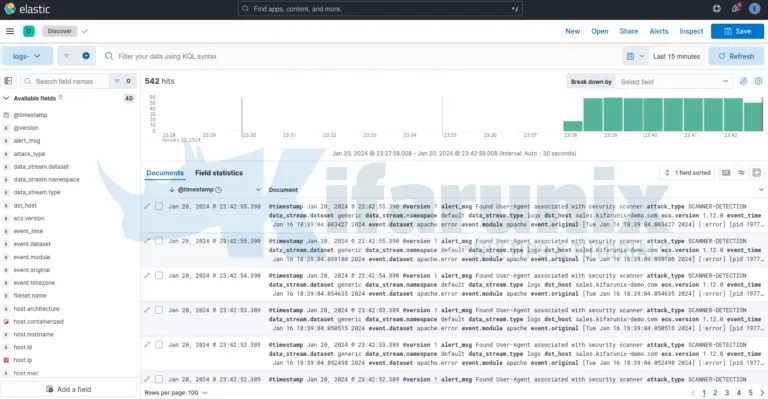Go to previous results page arrow
768x399 pixels.
[x=693, y=393]
